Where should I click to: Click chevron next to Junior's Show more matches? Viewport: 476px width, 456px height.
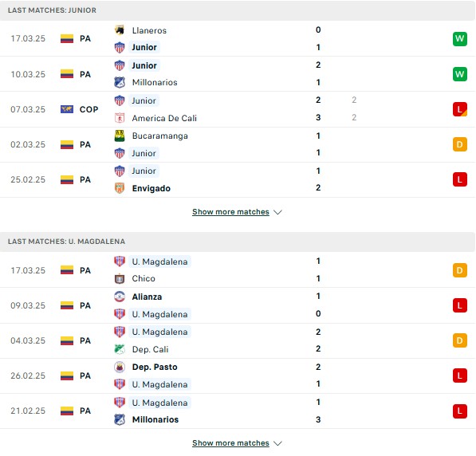277,212
